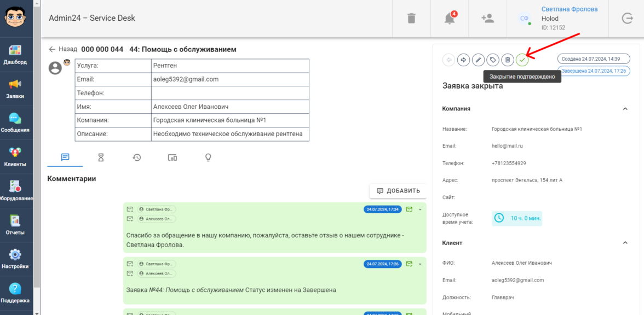Click the logout icon at top right
644x315 pixels.
pos(628,19)
